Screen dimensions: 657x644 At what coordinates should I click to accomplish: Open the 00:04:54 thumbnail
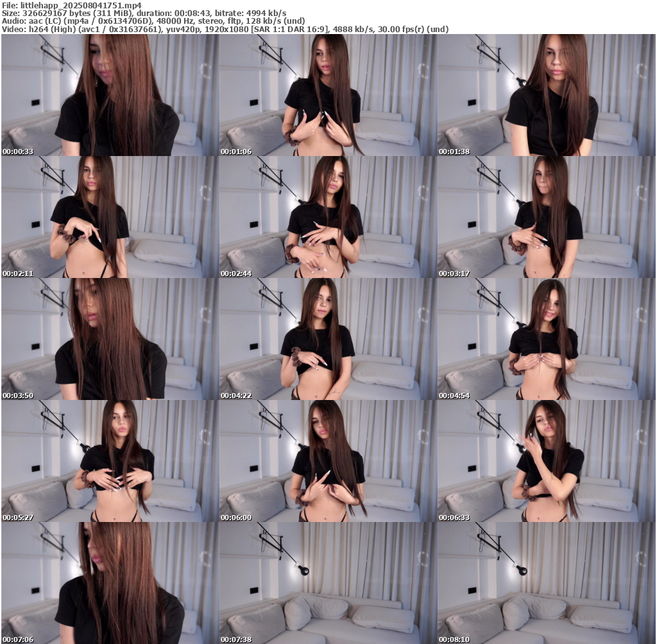(x=546, y=339)
